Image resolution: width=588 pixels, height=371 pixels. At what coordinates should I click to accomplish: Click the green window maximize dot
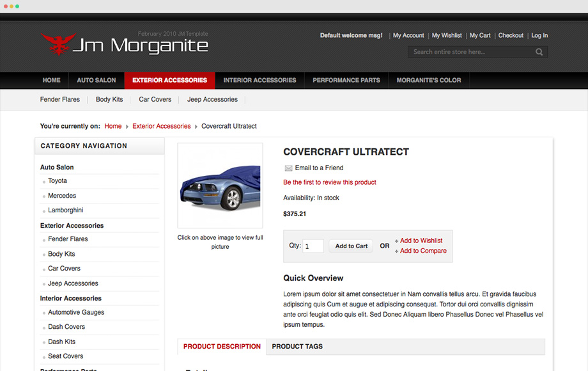point(17,6)
